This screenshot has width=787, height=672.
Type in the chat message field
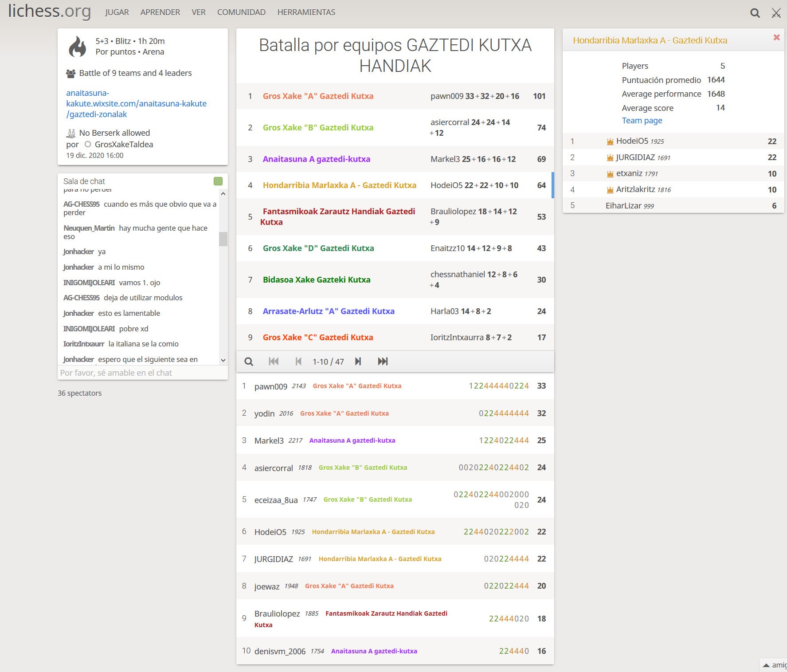point(142,373)
